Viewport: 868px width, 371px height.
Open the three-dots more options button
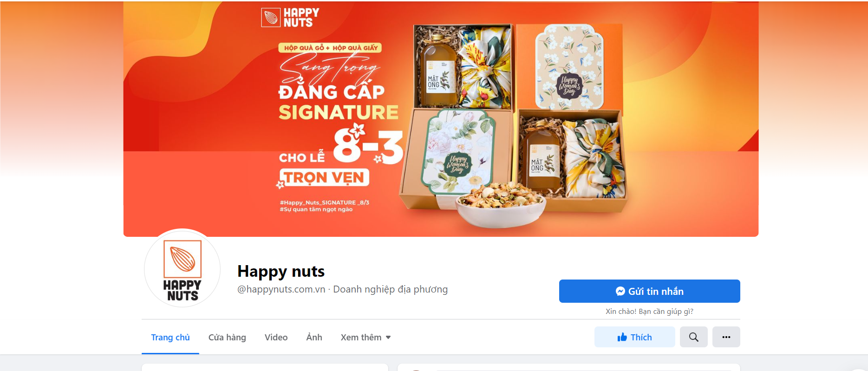point(726,337)
